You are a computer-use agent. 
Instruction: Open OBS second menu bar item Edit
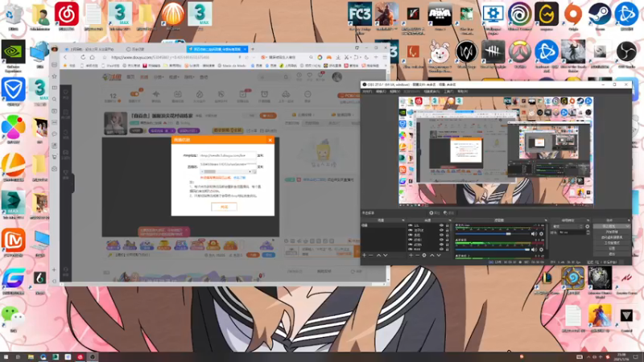[x=380, y=92]
